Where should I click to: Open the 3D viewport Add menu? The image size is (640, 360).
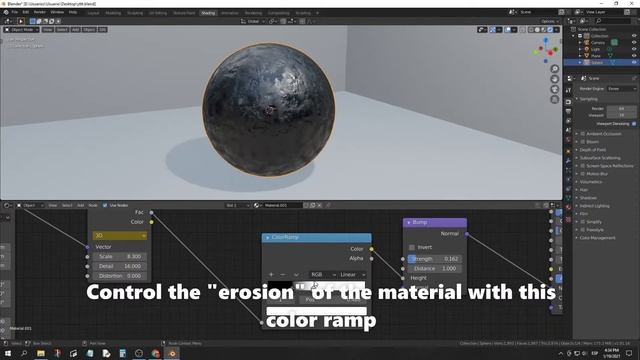(x=76, y=30)
